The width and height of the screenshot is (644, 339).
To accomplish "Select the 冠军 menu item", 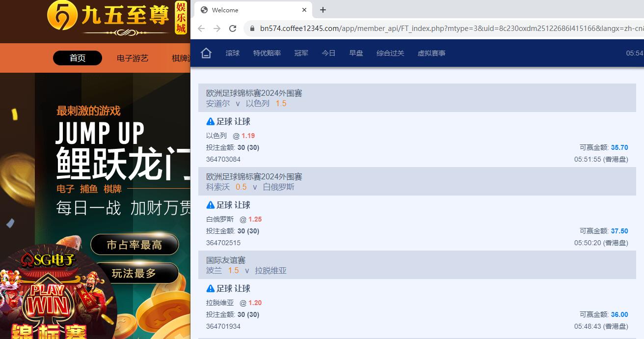I will click(301, 53).
